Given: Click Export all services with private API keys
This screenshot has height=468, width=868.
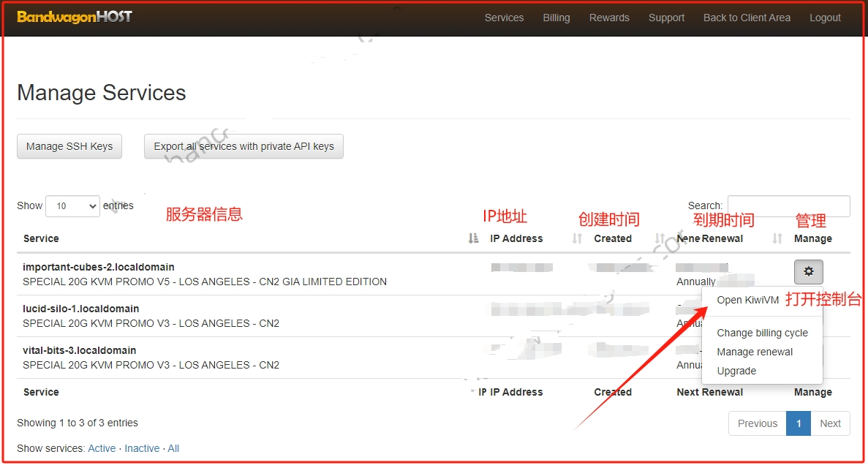Looking at the screenshot, I should 244,146.
